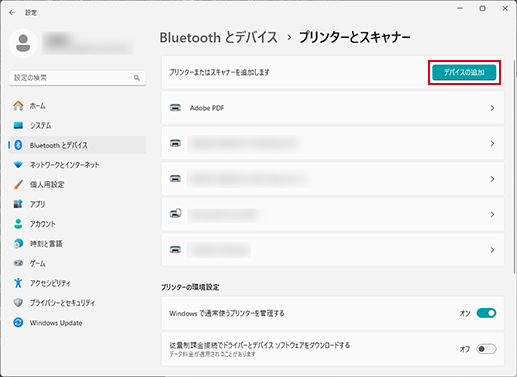Click Adobe PDF printer name
517x377 pixels.
point(207,108)
